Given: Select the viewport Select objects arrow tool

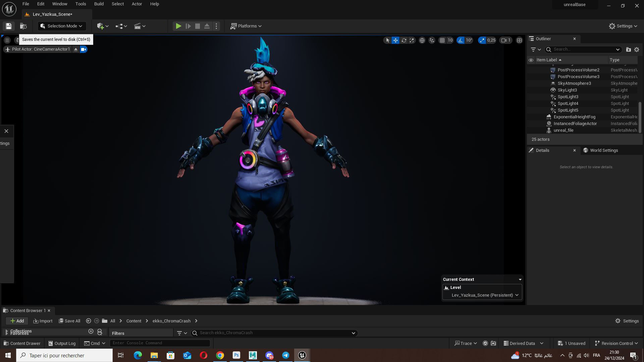Looking at the screenshot, I should [387, 40].
